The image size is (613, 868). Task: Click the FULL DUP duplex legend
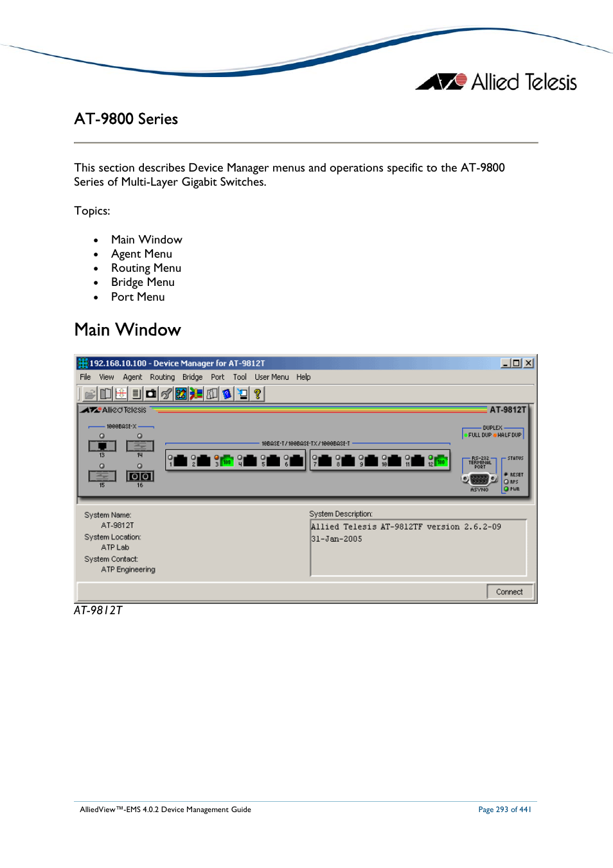coord(477,435)
